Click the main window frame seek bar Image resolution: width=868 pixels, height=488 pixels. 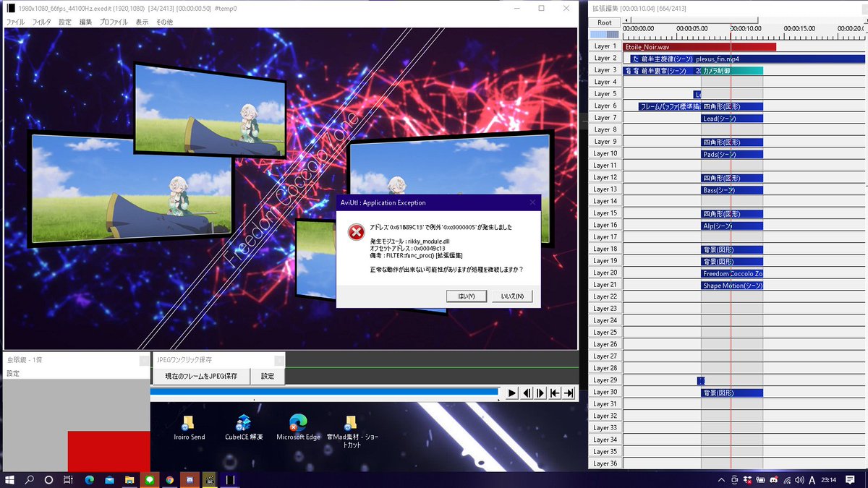325,392
